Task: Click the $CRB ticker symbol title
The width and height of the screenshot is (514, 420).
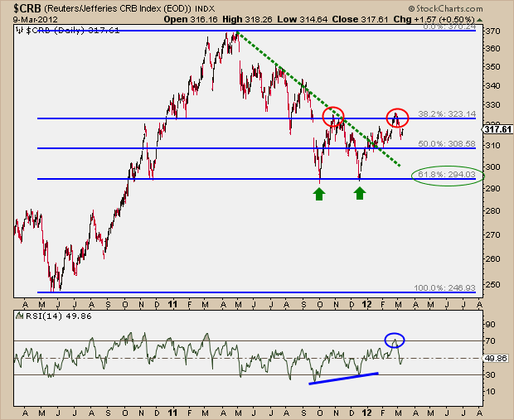Action: tap(27, 8)
